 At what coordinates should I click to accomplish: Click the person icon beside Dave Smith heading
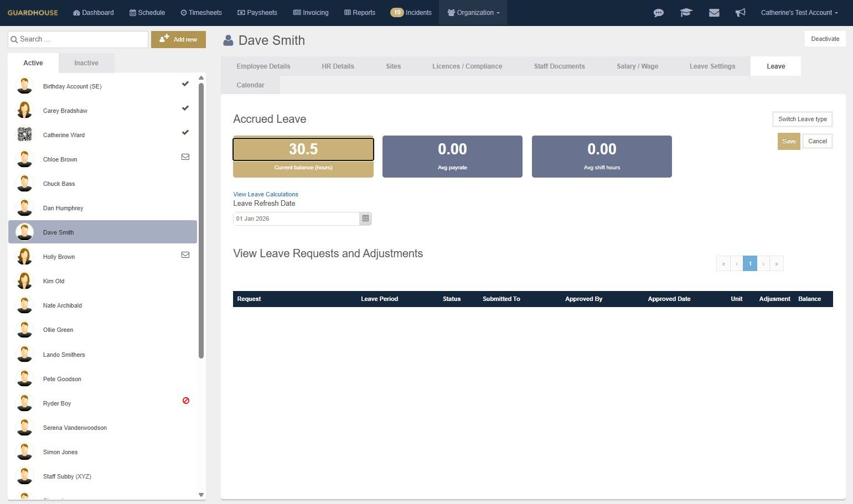tap(228, 40)
